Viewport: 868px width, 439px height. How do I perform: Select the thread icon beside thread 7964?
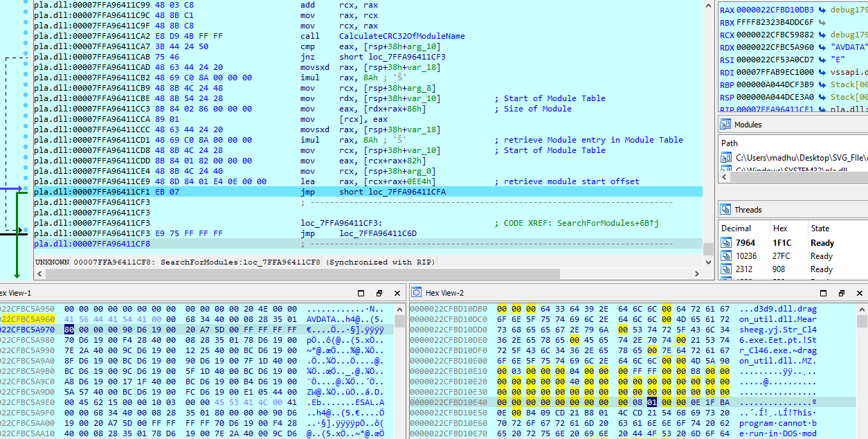pyautogui.click(x=726, y=243)
